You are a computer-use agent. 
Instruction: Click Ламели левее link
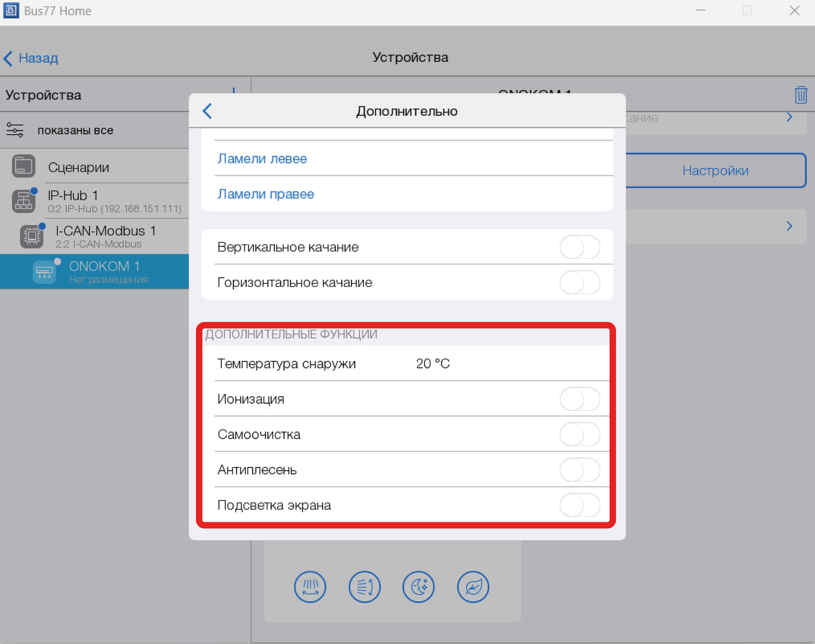pos(262,159)
